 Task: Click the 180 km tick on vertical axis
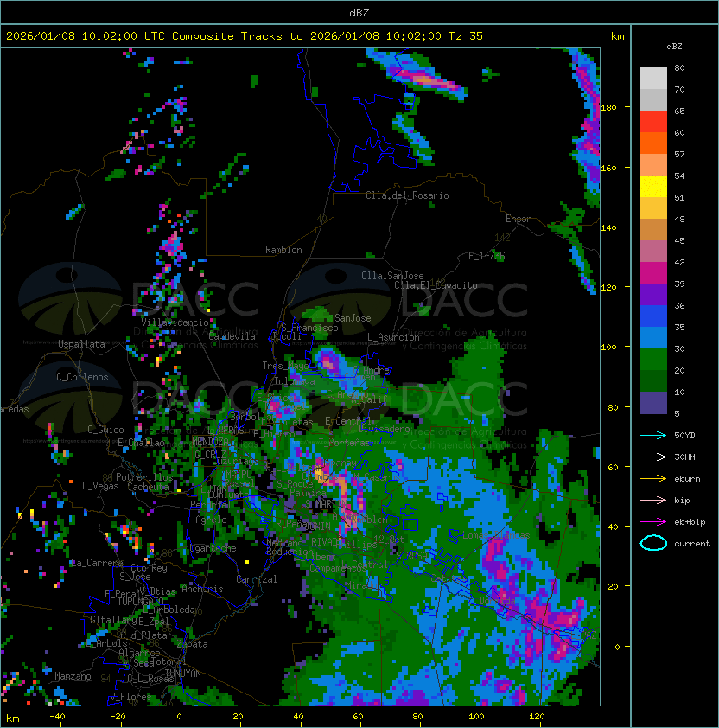pyautogui.click(x=608, y=108)
